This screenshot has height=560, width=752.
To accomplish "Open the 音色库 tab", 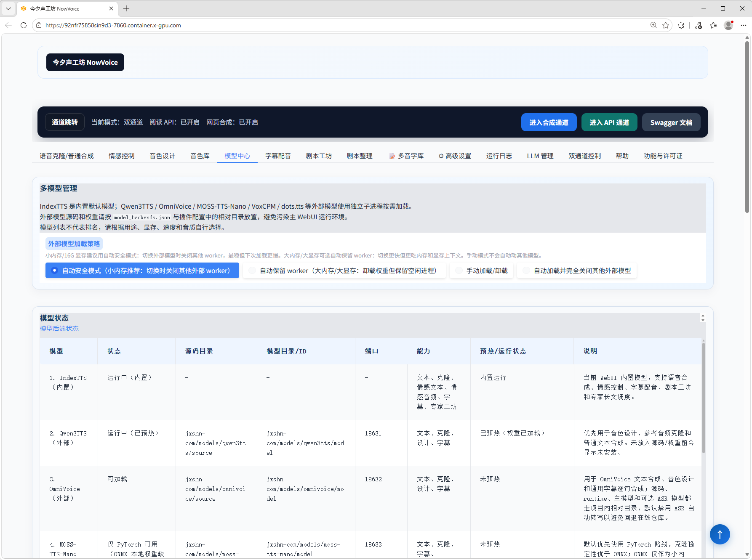I will coord(200,156).
